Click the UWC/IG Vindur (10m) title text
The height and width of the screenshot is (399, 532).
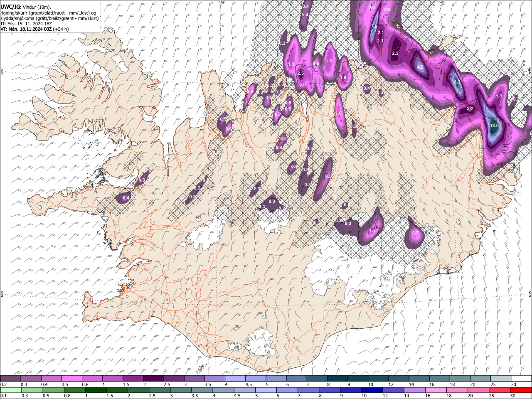pyautogui.click(x=25, y=7)
